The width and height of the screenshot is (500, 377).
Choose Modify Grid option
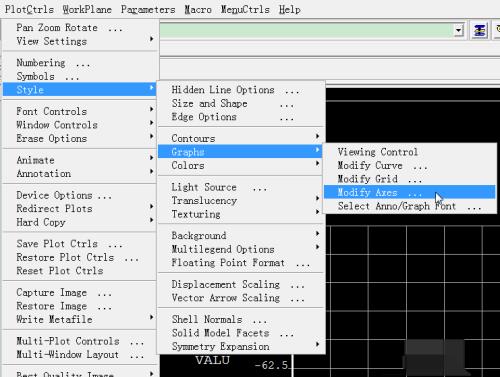click(410, 179)
